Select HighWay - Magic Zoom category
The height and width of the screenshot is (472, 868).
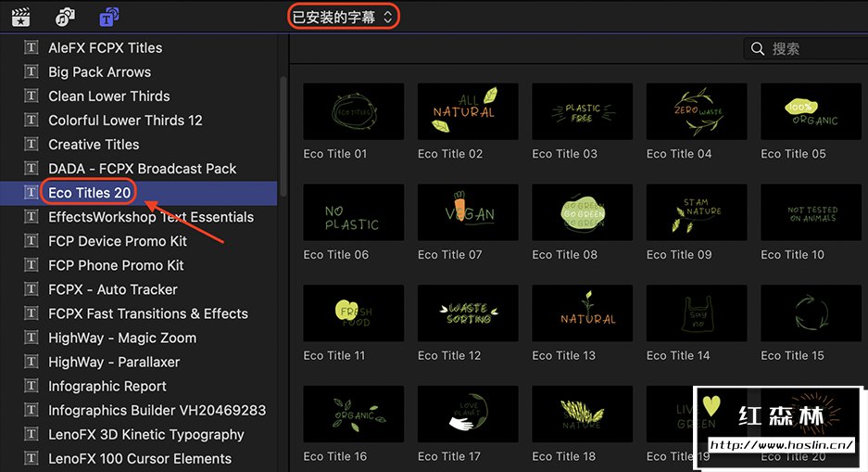(138, 338)
